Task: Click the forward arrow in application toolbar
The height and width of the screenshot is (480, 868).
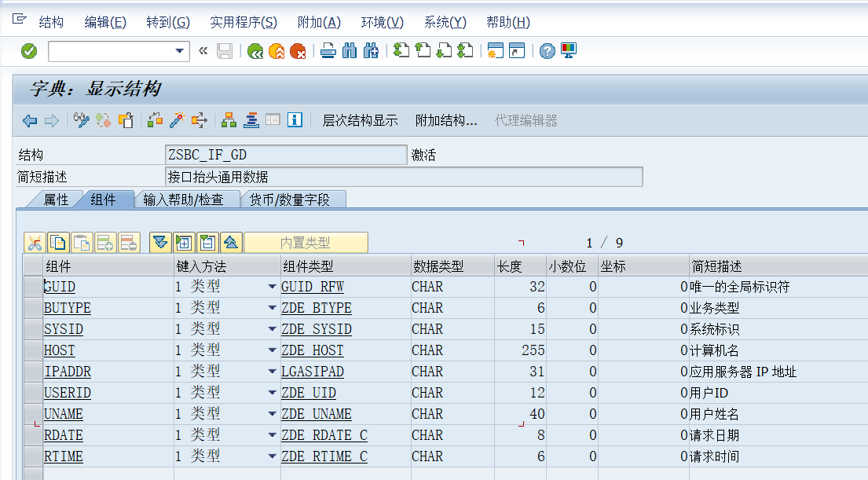Action: [52, 120]
